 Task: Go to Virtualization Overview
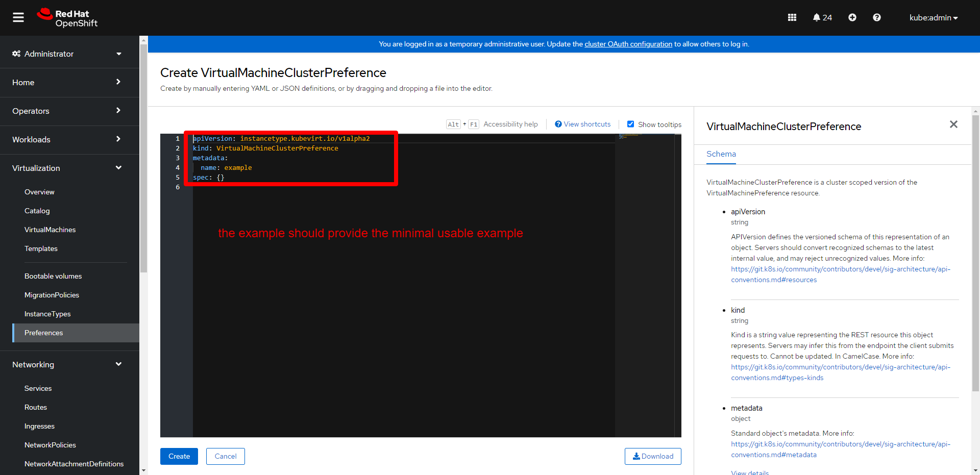pyautogui.click(x=39, y=192)
